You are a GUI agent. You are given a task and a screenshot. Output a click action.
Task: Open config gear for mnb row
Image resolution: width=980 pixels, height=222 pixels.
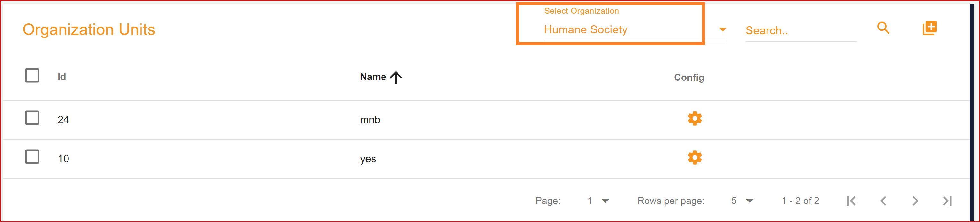695,119
